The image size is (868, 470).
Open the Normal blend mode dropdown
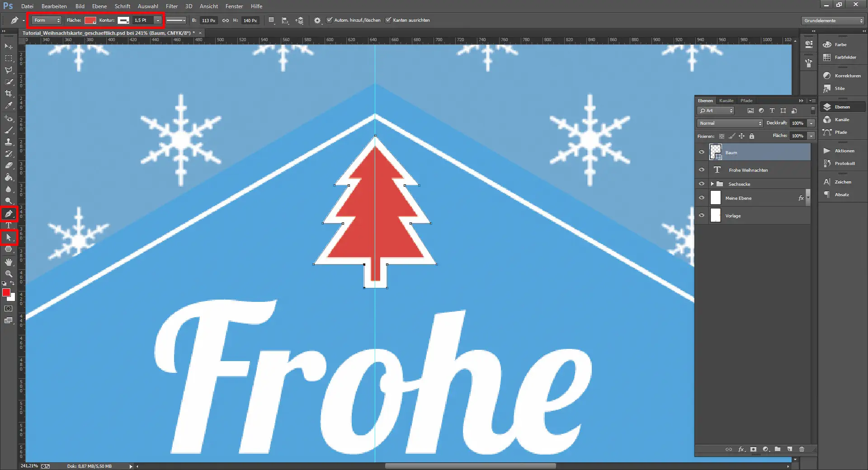[729, 123]
